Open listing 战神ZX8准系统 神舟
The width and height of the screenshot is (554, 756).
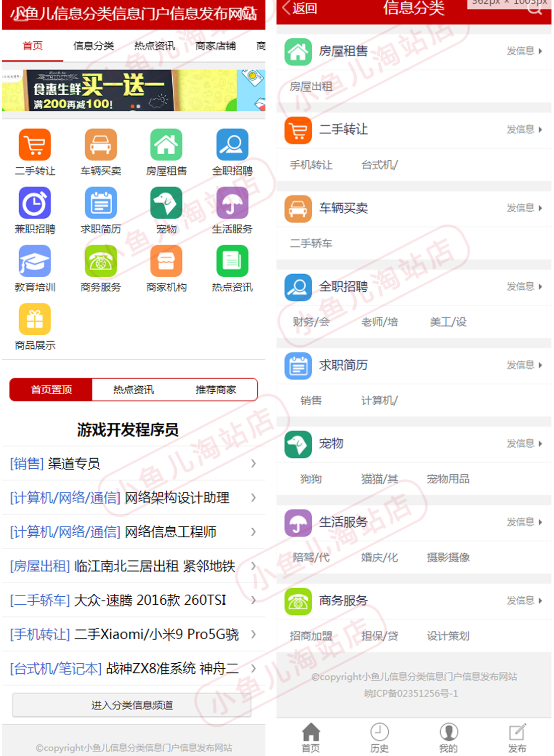click(133, 669)
